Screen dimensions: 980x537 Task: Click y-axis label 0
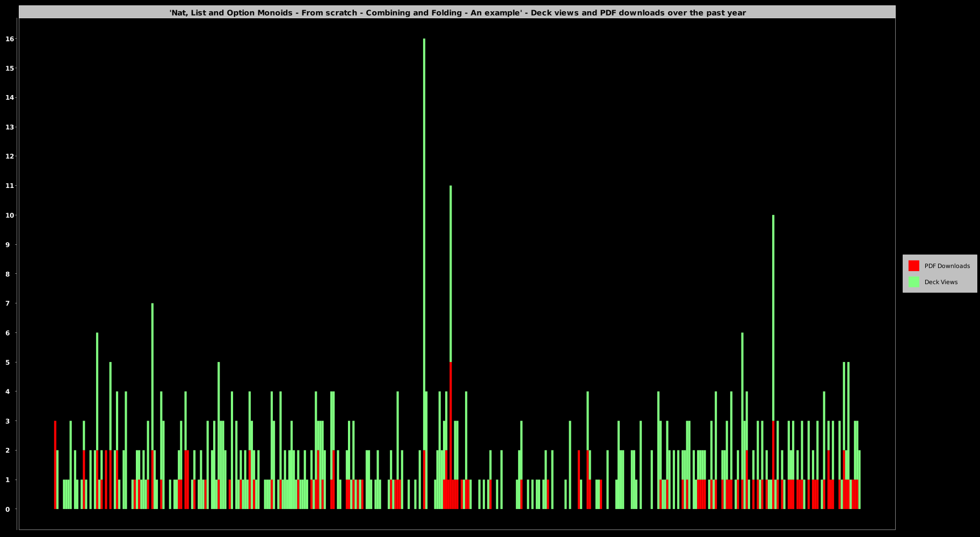click(x=8, y=509)
